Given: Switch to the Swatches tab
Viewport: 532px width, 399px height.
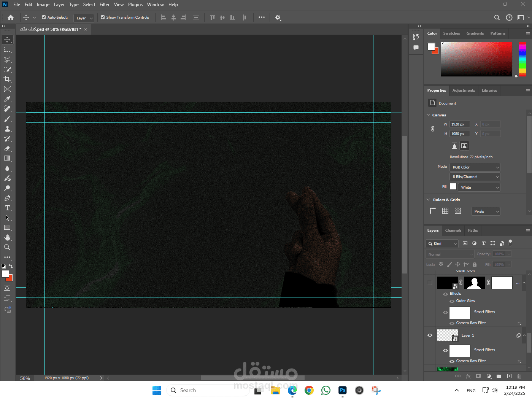Looking at the screenshot, I should (x=451, y=33).
